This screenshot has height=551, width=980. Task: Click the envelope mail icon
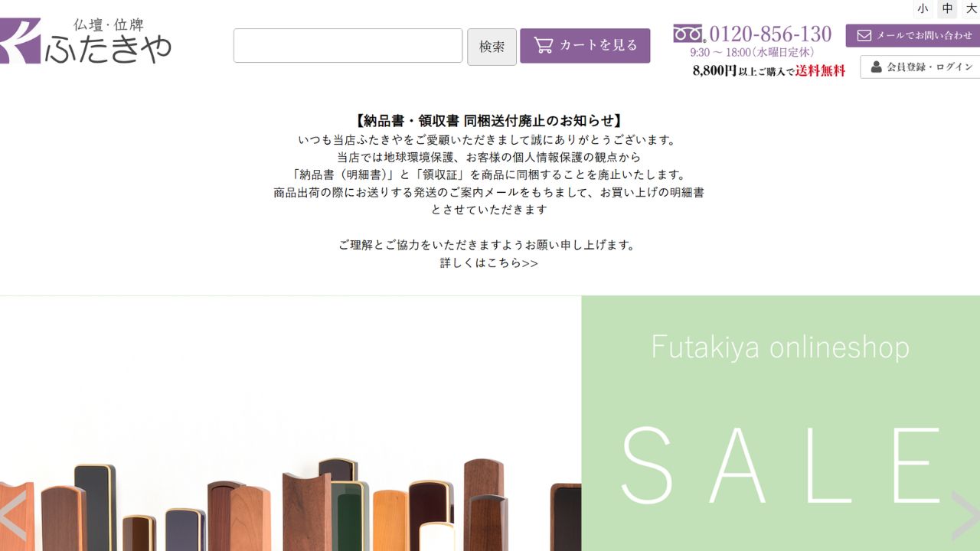pos(864,35)
